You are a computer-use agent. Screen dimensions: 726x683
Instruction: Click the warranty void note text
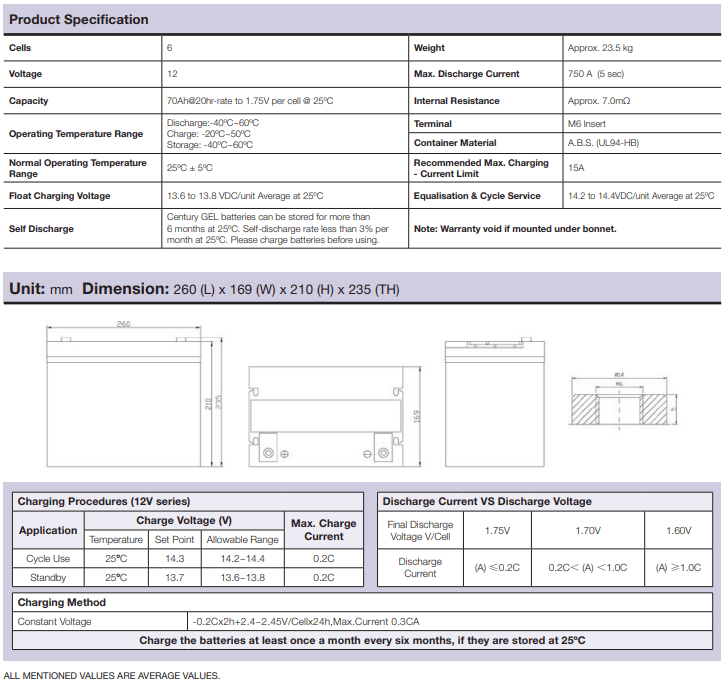coord(515,229)
